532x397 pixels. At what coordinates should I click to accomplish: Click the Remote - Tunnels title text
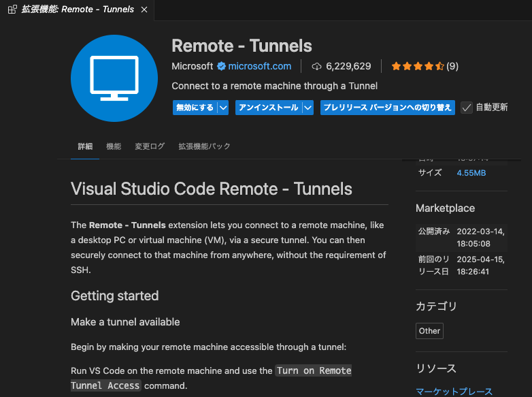pyautogui.click(x=242, y=46)
